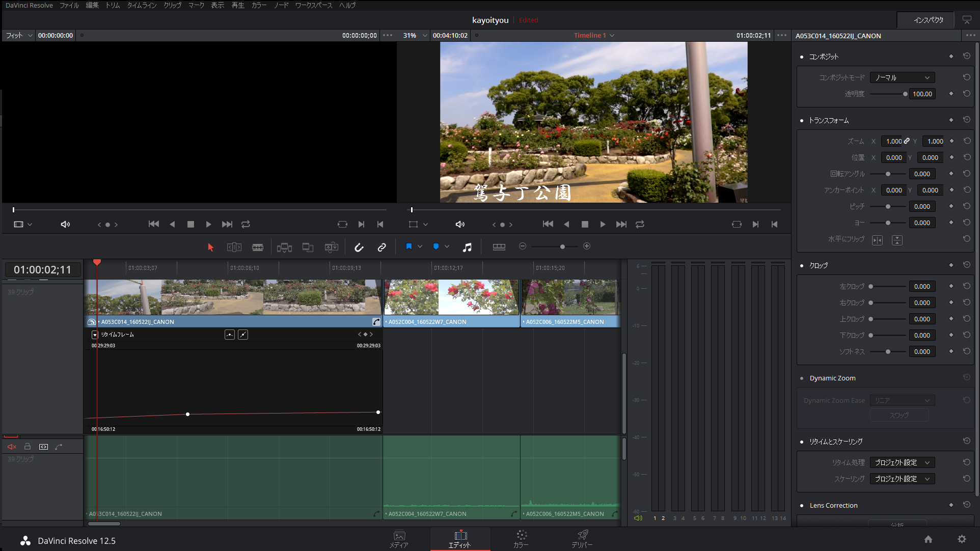Image resolution: width=980 pixels, height=551 pixels.
Task: Activate the blade edit mode tool
Action: (258, 247)
